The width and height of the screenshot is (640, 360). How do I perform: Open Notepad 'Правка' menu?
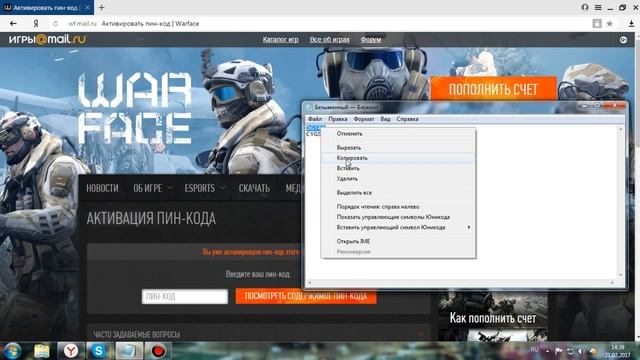338,119
